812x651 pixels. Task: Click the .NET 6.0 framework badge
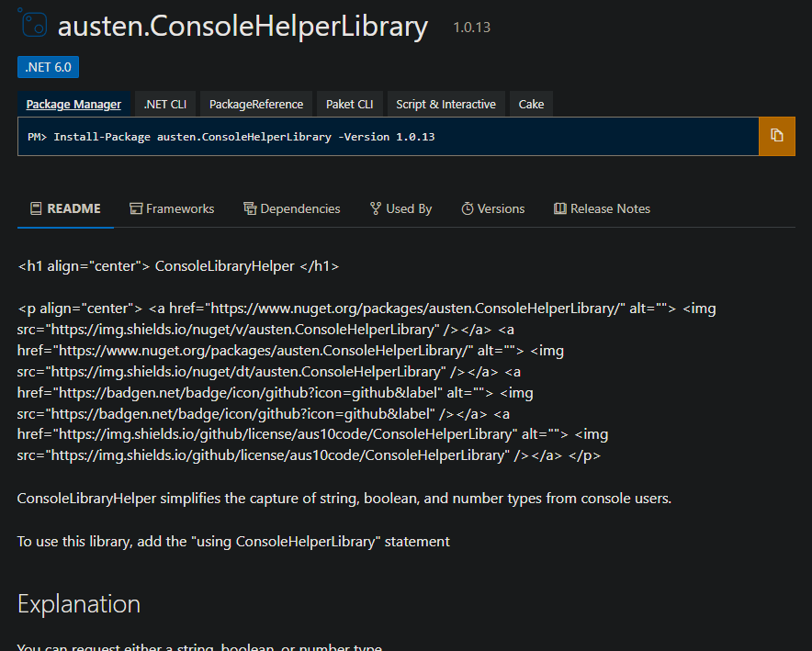(x=48, y=67)
